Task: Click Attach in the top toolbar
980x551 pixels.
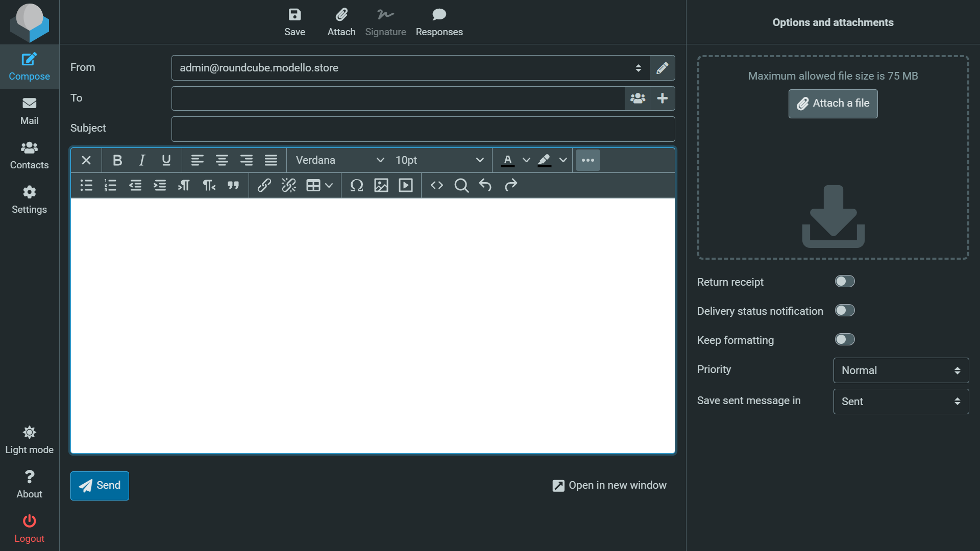Action: click(341, 22)
